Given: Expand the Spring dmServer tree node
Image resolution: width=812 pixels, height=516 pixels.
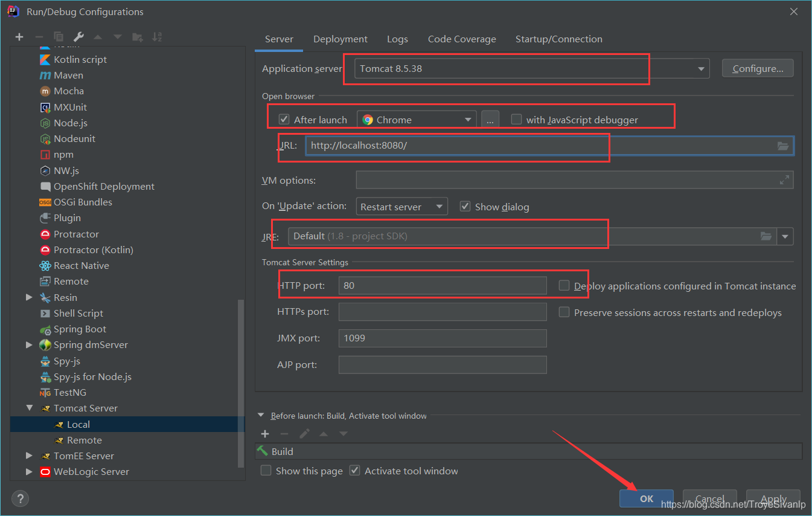Looking at the screenshot, I should tap(29, 345).
